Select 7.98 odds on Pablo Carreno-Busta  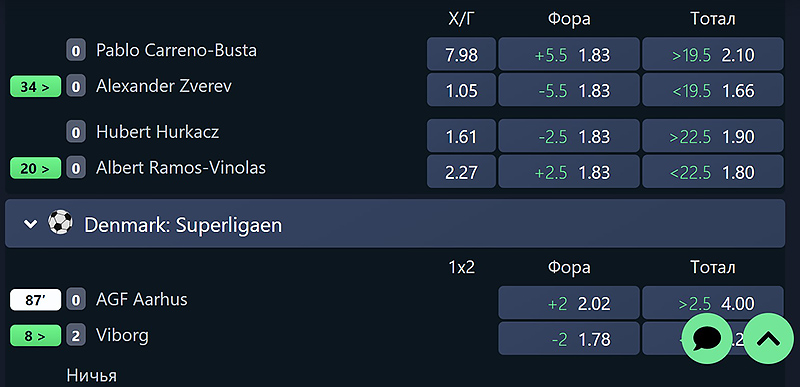pyautogui.click(x=461, y=54)
